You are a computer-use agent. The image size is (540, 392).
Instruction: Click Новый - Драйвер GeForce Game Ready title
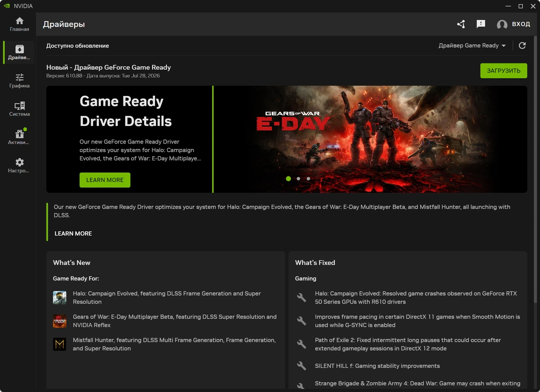click(x=108, y=68)
